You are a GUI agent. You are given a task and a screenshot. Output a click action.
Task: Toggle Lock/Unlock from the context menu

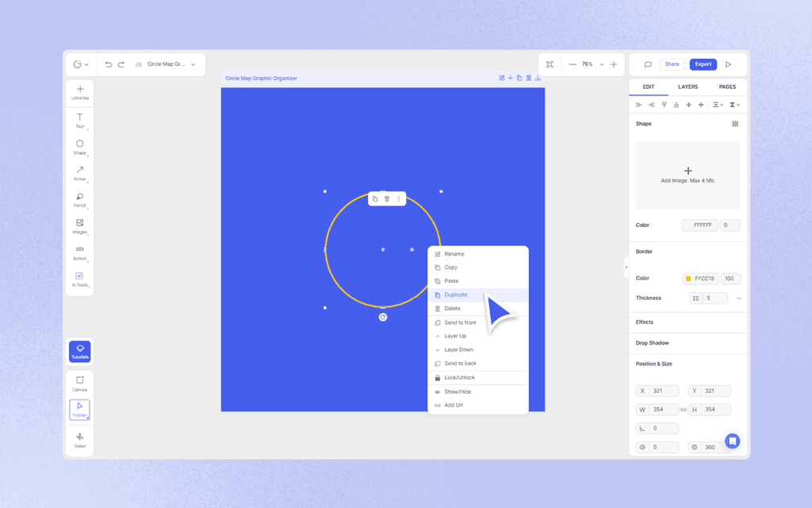(460, 377)
